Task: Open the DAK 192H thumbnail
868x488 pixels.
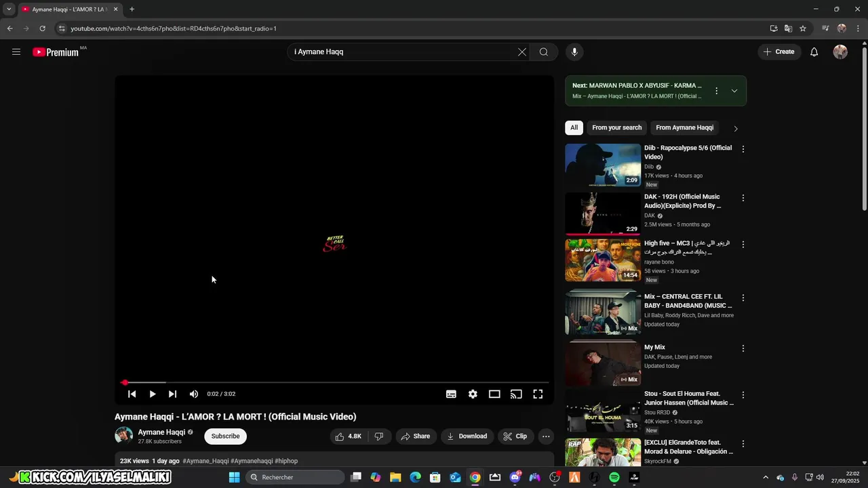Action: pyautogui.click(x=603, y=213)
